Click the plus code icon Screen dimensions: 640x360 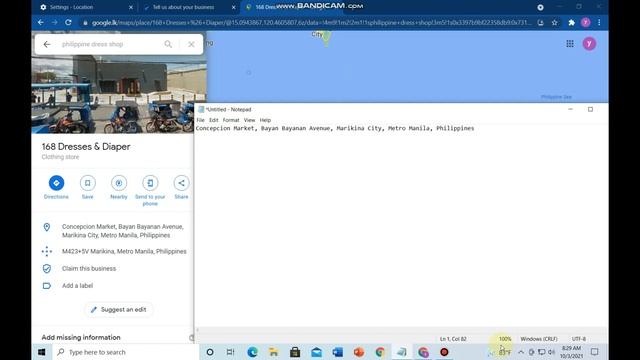pyautogui.click(x=47, y=251)
